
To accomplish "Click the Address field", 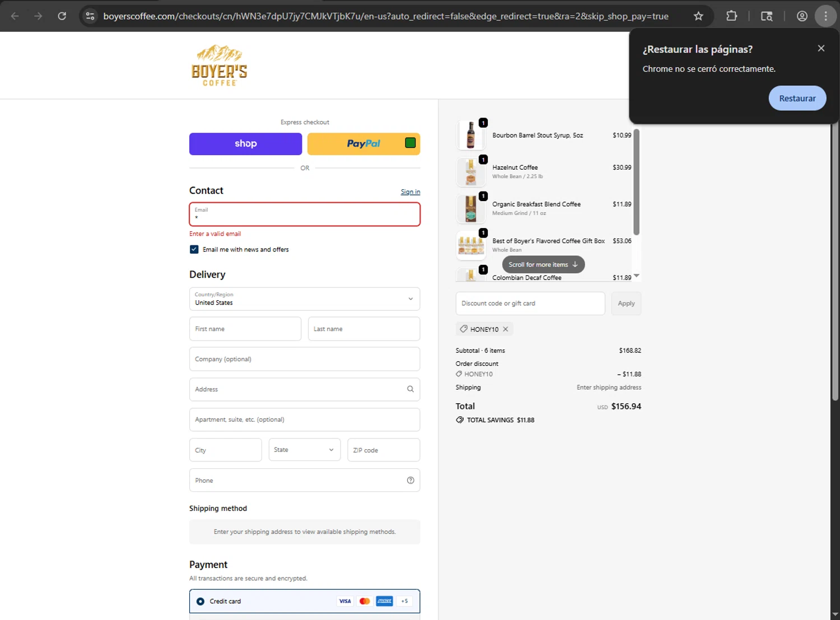I will click(x=305, y=389).
